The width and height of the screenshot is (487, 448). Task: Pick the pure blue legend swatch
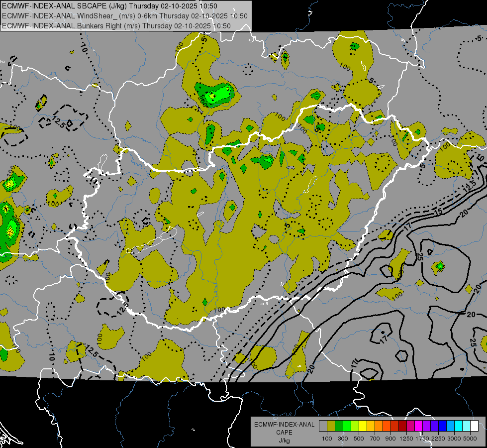pyautogui.click(x=442, y=426)
